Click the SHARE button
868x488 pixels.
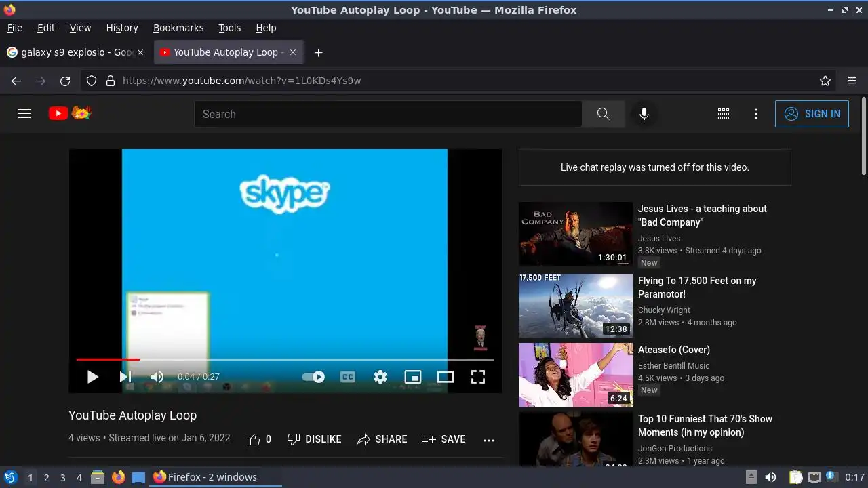coord(382,439)
